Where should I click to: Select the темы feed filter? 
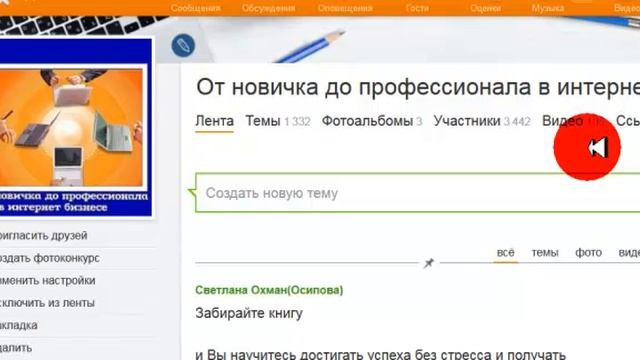pyautogui.click(x=544, y=253)
